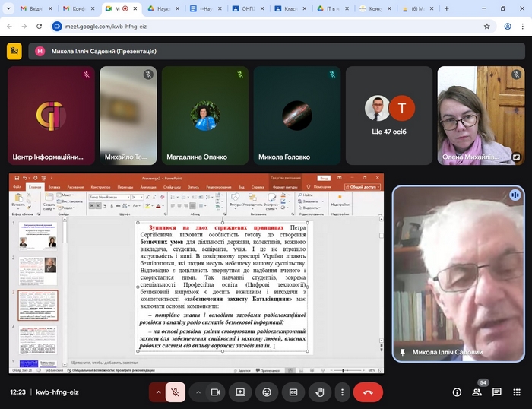The height and width of the screenshot is (409, 532).
Task: Leave the call with red button
Action: click(x=368, y=392)
